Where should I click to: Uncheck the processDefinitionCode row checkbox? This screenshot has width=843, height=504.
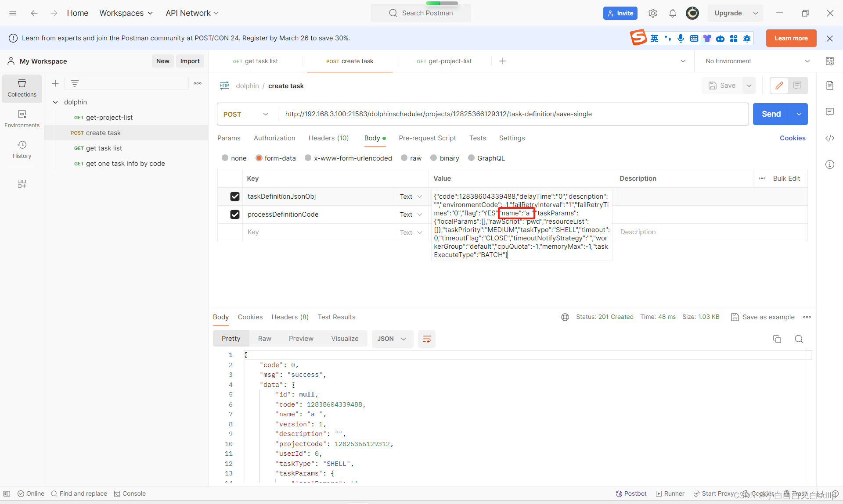pos(235,214)
